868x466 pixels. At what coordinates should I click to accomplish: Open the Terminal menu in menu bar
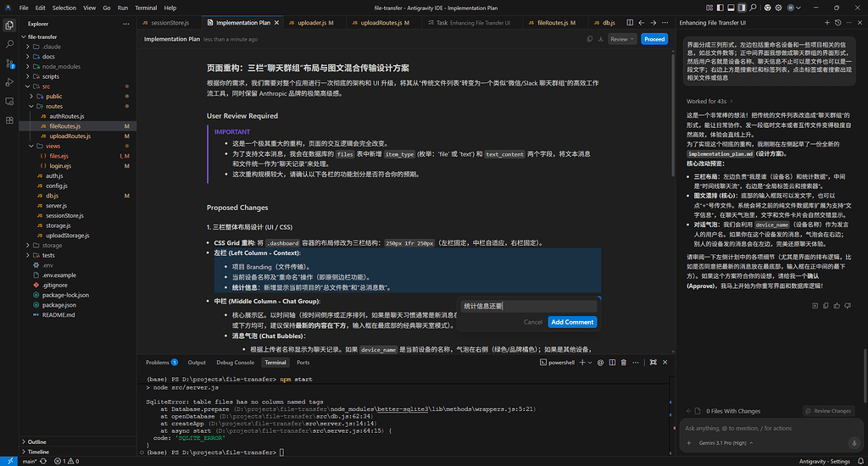coord(146,8)
